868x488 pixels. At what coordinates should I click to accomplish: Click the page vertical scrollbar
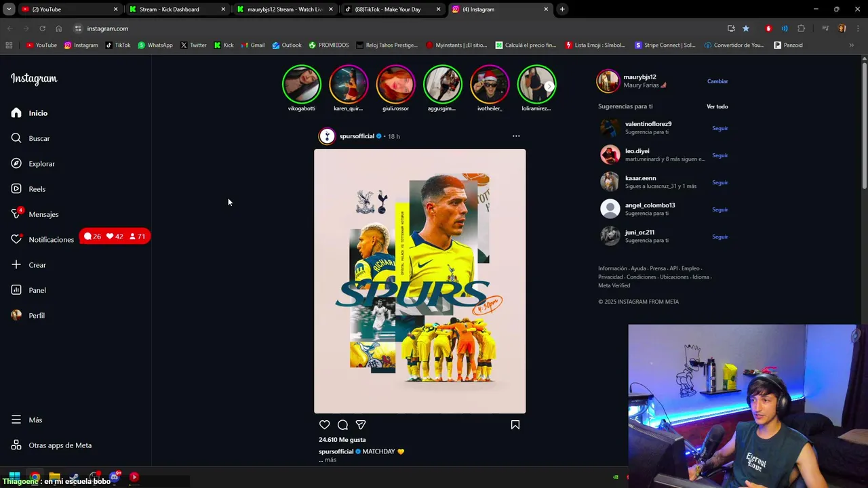[865, 125]
